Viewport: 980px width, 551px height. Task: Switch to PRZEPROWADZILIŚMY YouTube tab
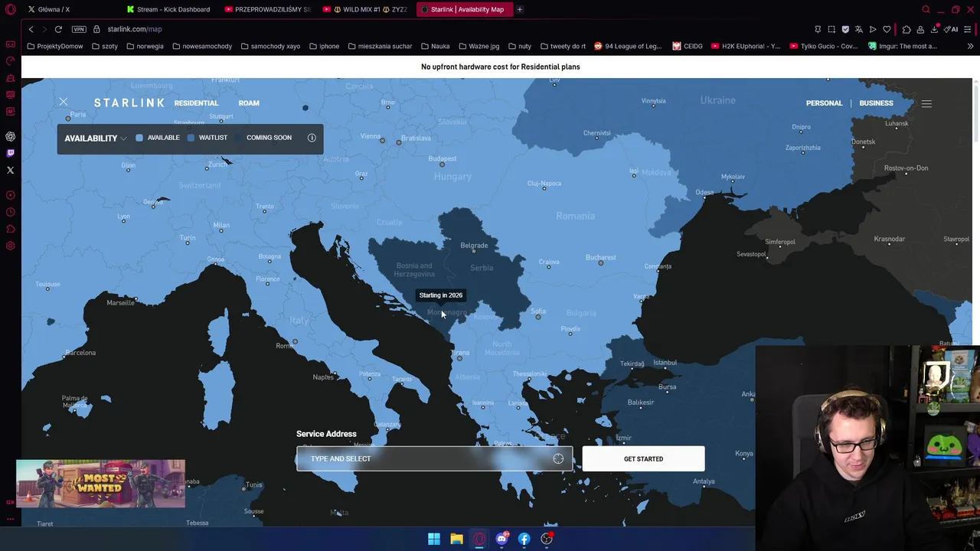click(266, 9)
